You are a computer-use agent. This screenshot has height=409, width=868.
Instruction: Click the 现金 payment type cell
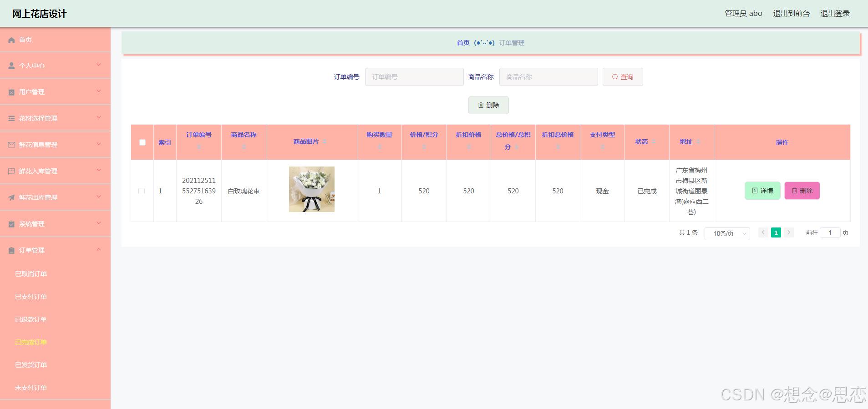pos(603,191)
